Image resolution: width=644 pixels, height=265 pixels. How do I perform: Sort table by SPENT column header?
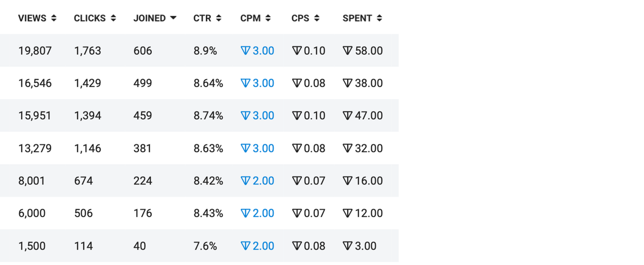(357, 18)
